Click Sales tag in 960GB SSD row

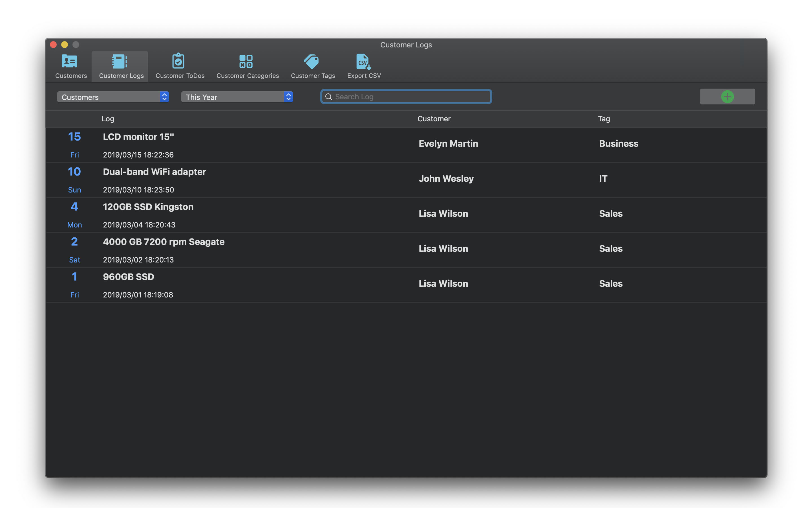click(x=611, y=284)
